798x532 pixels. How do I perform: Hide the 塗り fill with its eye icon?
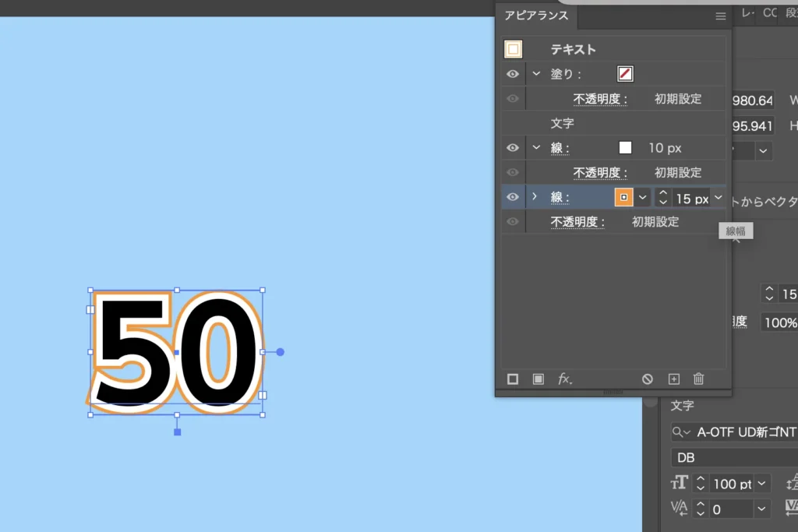click(513, 74)
